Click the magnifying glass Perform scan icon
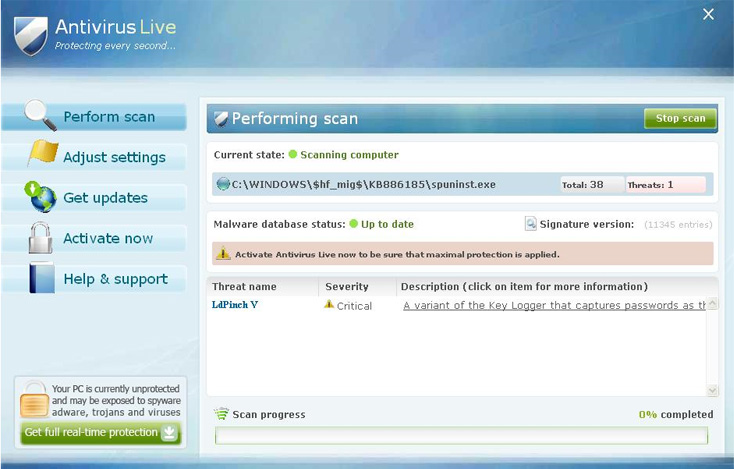 [x=40, y=115]
